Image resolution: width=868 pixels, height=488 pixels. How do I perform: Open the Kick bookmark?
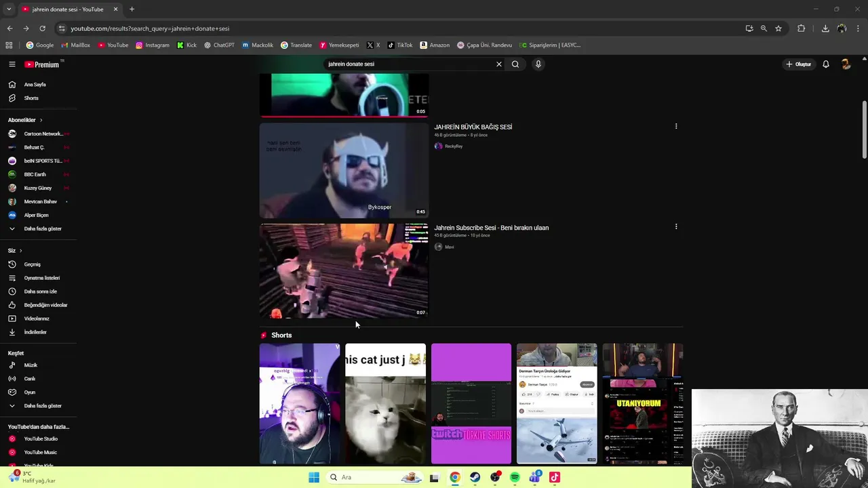[x=186, y=45]
